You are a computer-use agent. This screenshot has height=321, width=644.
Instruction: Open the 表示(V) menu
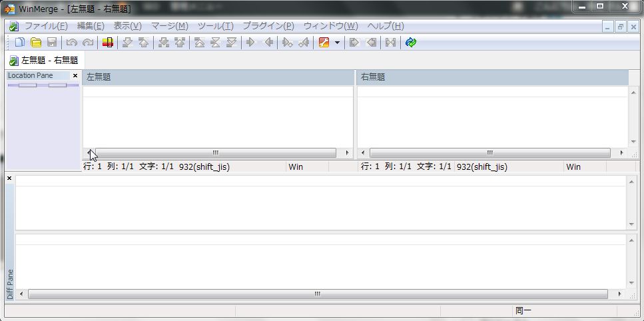(x=127, y=26)
